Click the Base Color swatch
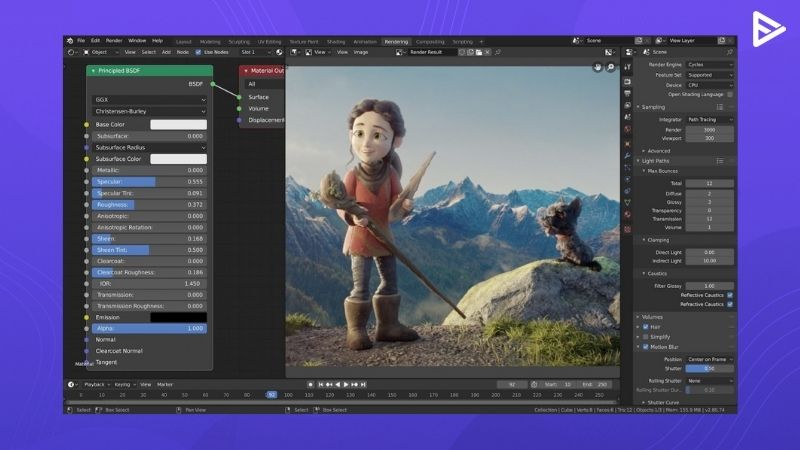The width and height of the screenshot is (800, 450). (179, 124)
